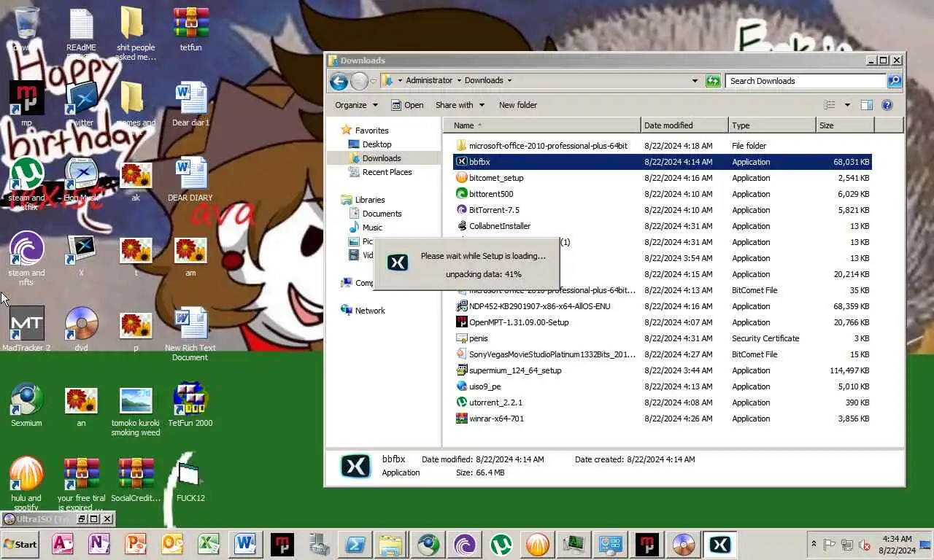Select the bittorent500 application icon

[461, 194]
